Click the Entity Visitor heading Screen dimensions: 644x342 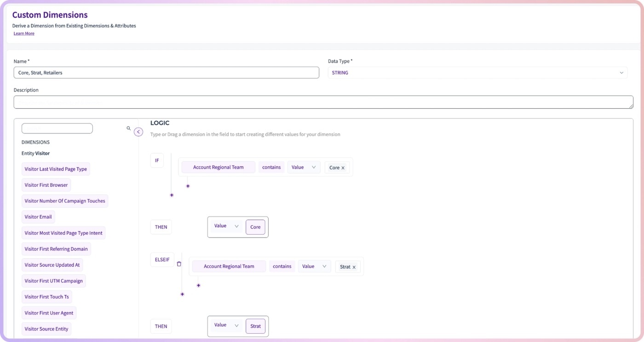click(x=35, y=153)
